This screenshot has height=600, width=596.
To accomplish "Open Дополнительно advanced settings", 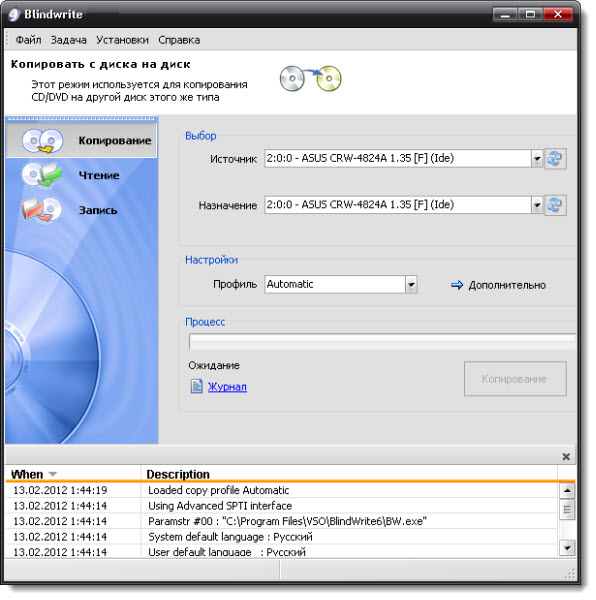I will click(x=507, y=285).
